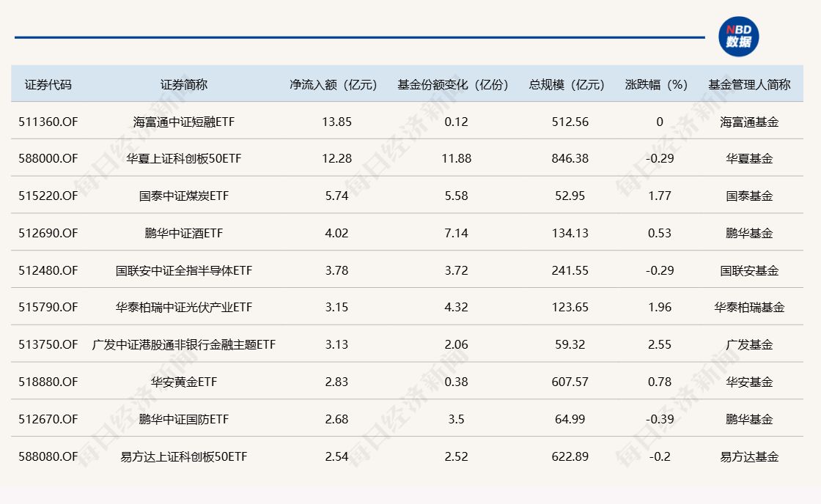The width and height of the screenshot is (821, 504).
Task: Select net inflow value 2.54
Action: [336, 456]
